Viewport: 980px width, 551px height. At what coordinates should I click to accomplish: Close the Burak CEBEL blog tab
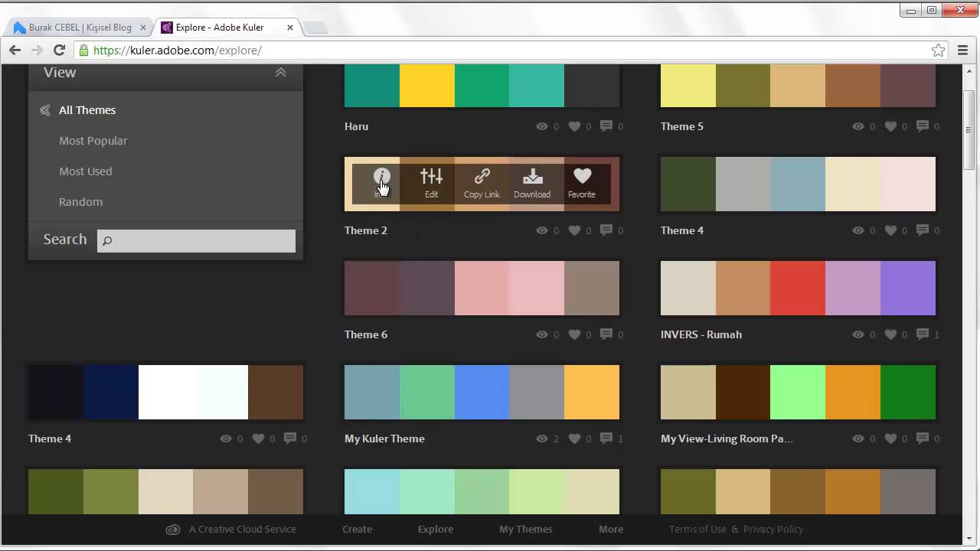tap(143, 28)
